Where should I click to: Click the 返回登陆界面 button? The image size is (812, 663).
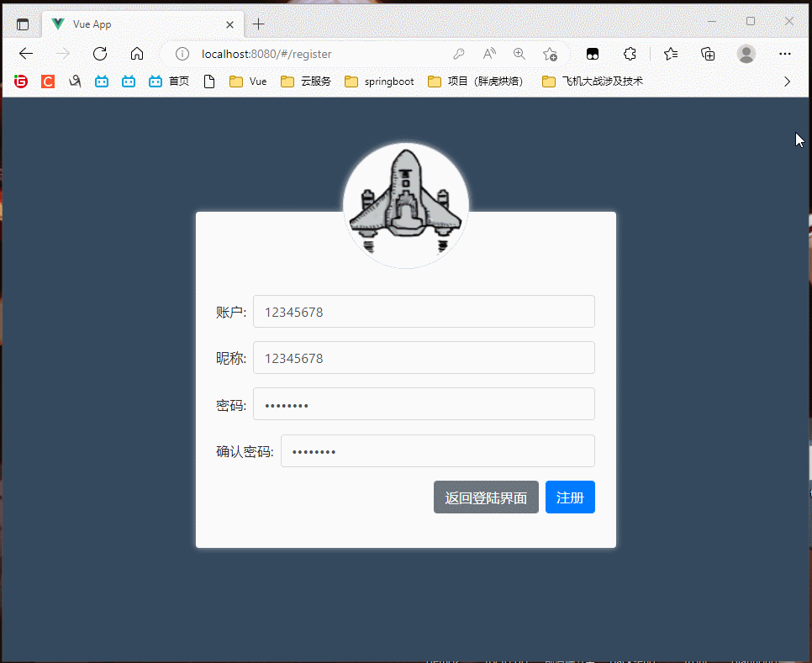click(486, 497)
